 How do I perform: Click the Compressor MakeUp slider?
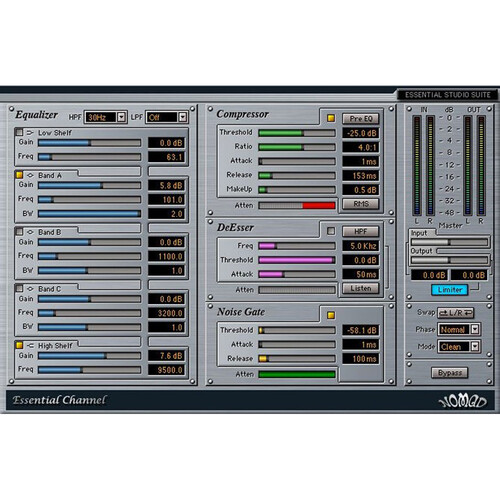coord(297,190)
